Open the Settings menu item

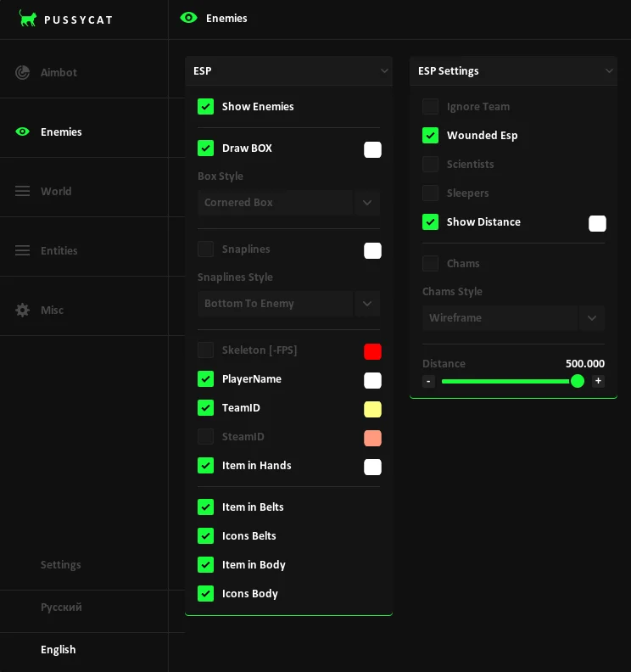[x=61, y=564]
